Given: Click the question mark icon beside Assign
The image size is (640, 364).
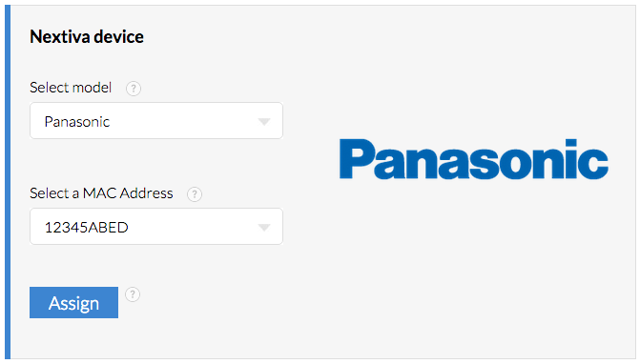Looking at the screenshot, I should [133, 294].
